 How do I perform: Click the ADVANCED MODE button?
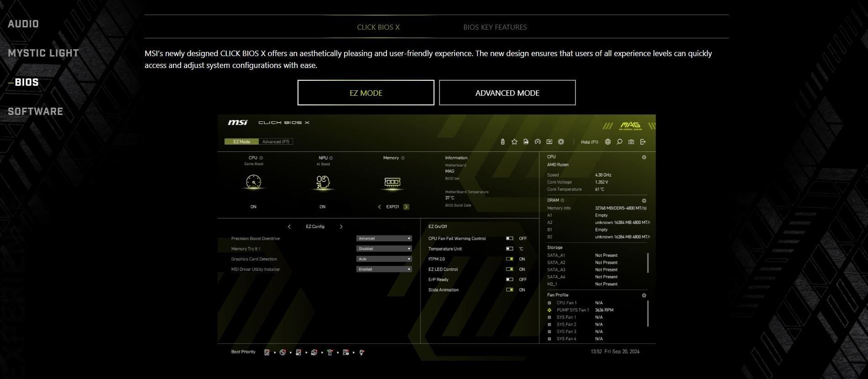(x=507, y=93)
